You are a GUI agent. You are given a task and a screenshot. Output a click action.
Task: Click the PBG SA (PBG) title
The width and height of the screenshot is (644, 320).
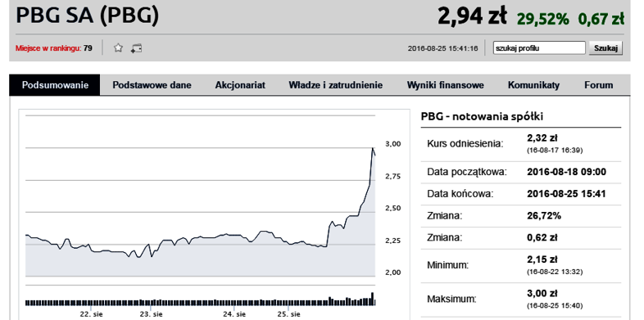point(87,16)
